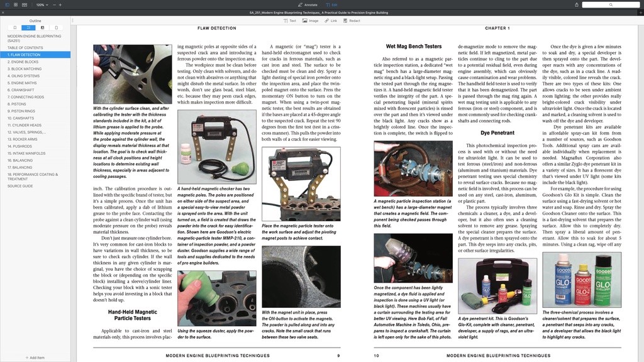Switch sidebar to page thumbnails view
The image size is (644, 362).
pyautogui.click(x=16, y=4)
